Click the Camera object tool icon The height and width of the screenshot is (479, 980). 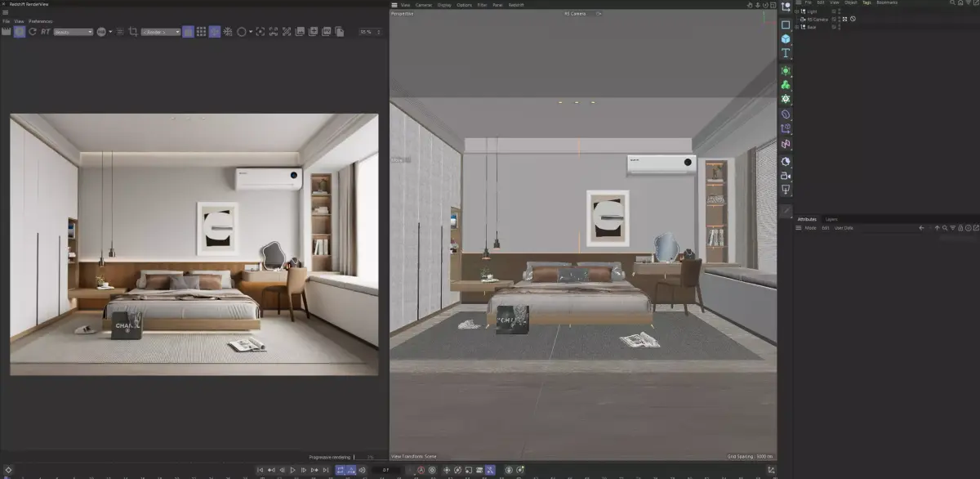[x=786, y=175]
